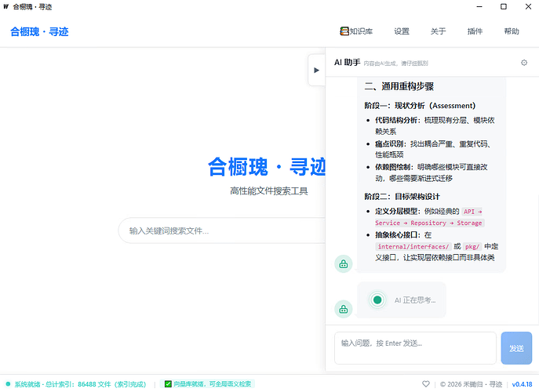Click the 高性能文件搜索工具 subtitle
This screenshot has height=392, width=539.
[269, 191]
